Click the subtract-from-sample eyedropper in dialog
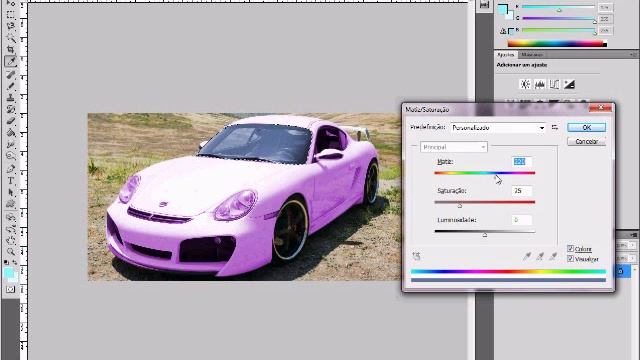The height and width of the screenshot is (360, 640). pyautogui.click(x=553, y=256)
